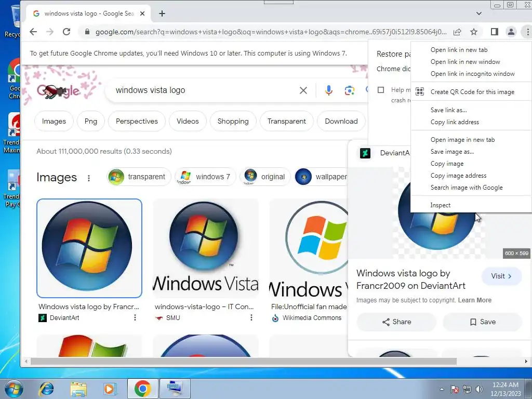Choose Save image as...
The height and width of the screenshot is (399, 532).
471,152
